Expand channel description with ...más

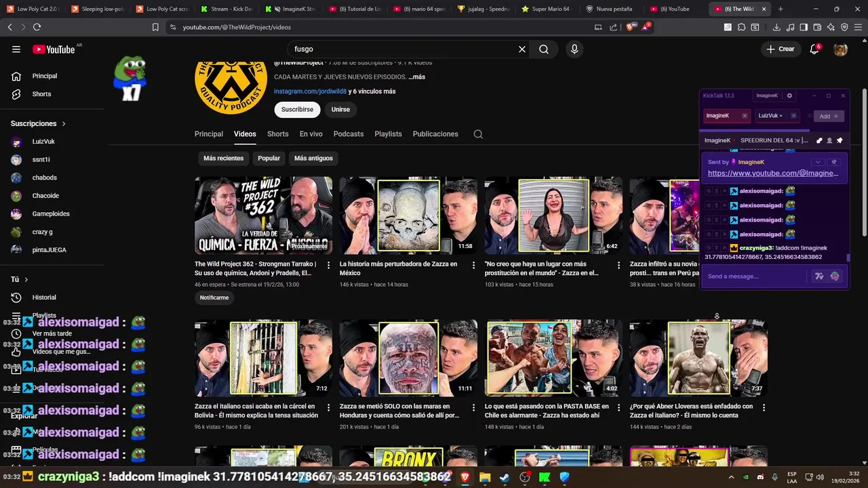pos(416,77)
